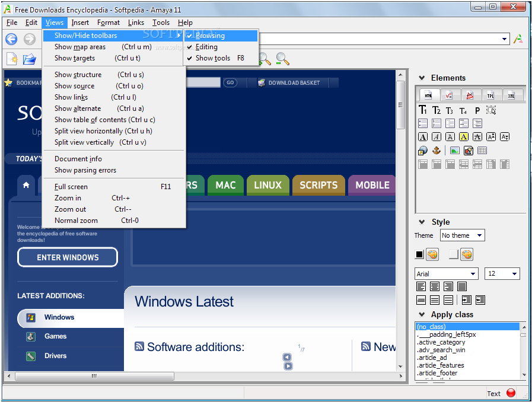Click the red status indicator

click(511, 393)
